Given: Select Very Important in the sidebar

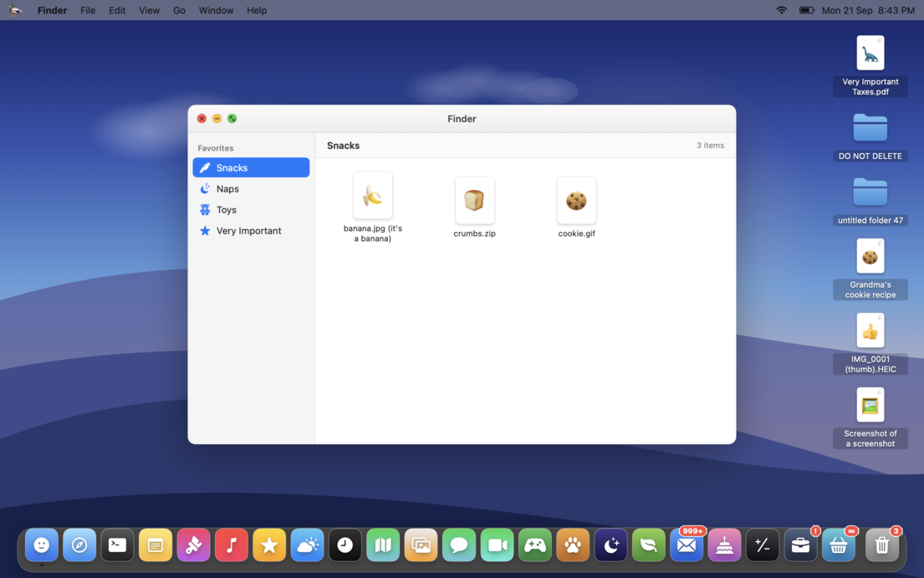Looking at the screenshot, I should pyautogui.click(x=251, y=230).
